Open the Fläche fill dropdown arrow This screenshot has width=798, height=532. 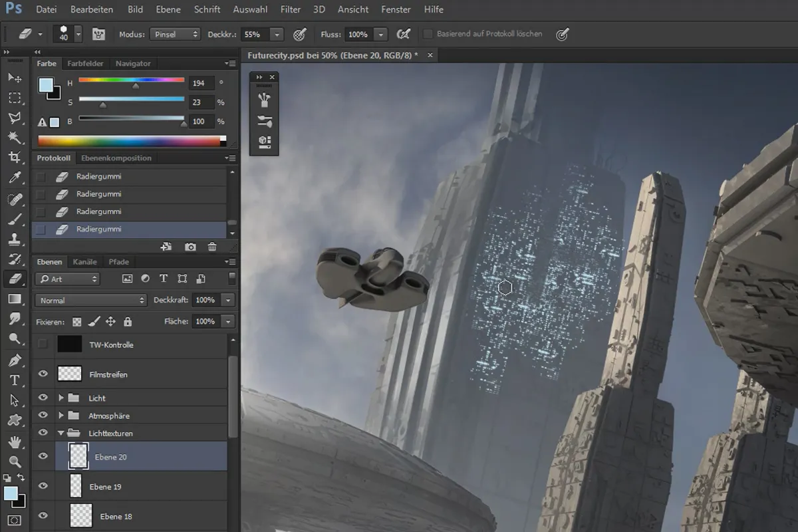228,321
